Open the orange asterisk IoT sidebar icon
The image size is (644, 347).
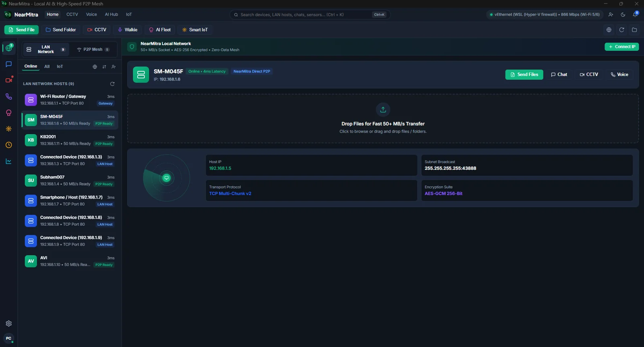[8, 129]
